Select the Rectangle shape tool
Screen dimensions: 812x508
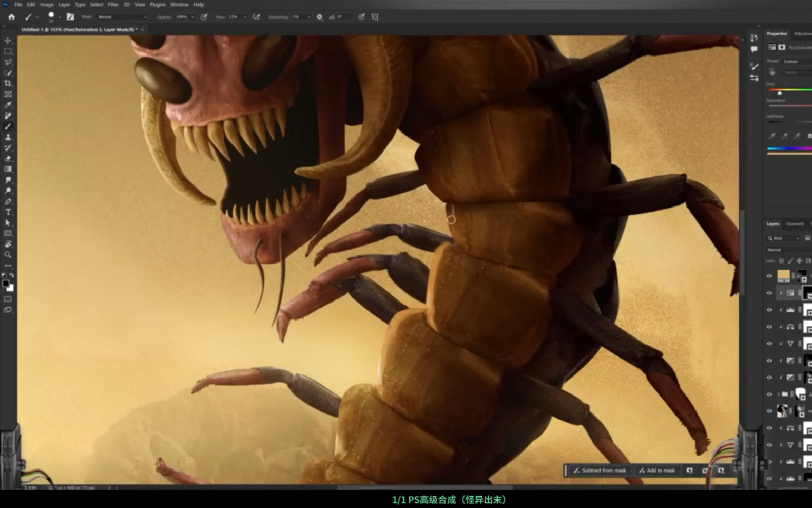point(8,234)
